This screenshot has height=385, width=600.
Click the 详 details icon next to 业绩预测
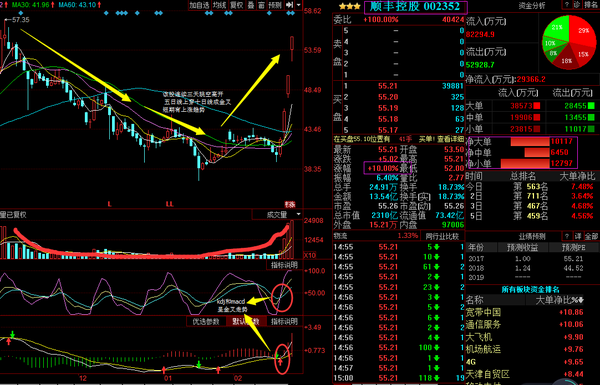point(578,236)
